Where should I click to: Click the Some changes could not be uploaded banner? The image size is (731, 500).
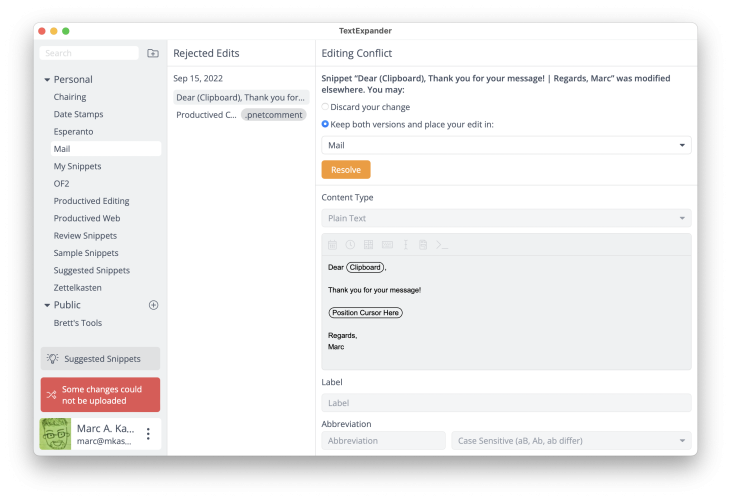coord(100,395)
